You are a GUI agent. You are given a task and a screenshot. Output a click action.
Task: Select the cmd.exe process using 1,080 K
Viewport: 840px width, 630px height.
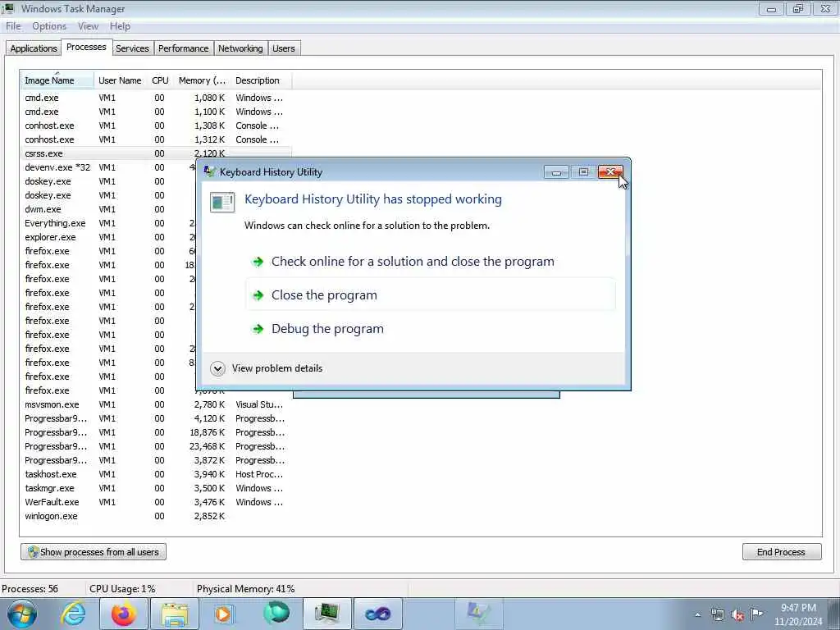[157, 98]
